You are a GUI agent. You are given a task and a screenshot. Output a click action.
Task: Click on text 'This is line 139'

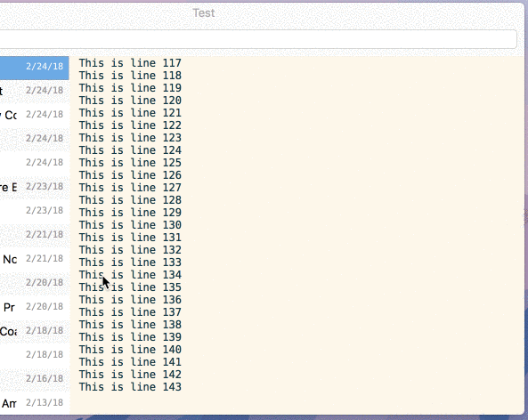click(130, 337)
